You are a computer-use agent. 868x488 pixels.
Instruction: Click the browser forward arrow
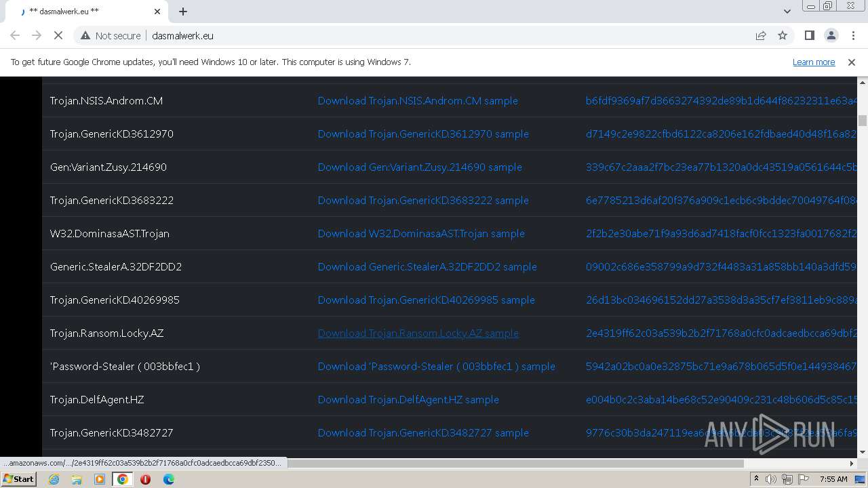point(37,35)
